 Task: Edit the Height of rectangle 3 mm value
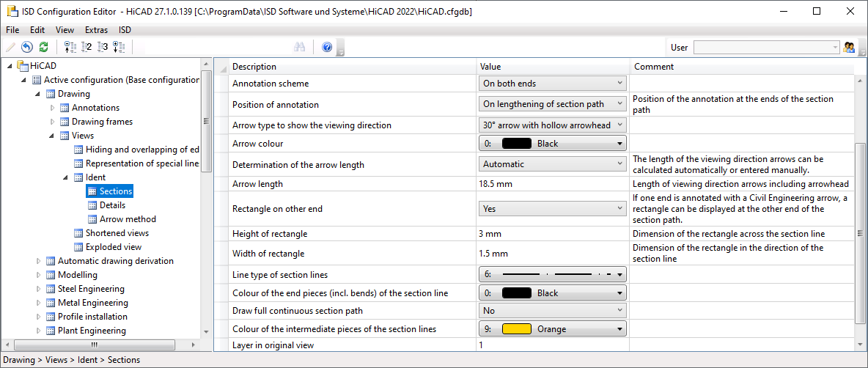[553, 234]
